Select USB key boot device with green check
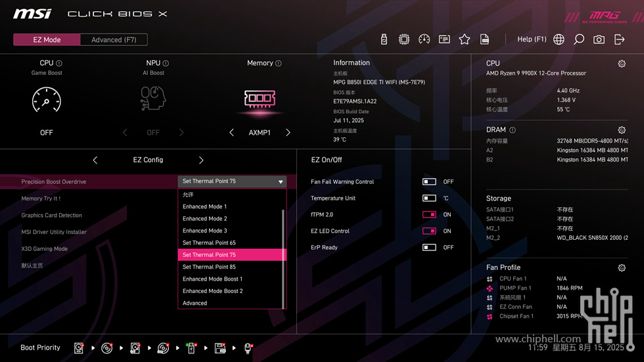The width and height of the screenshot is (644, 362). pos(191,348)
